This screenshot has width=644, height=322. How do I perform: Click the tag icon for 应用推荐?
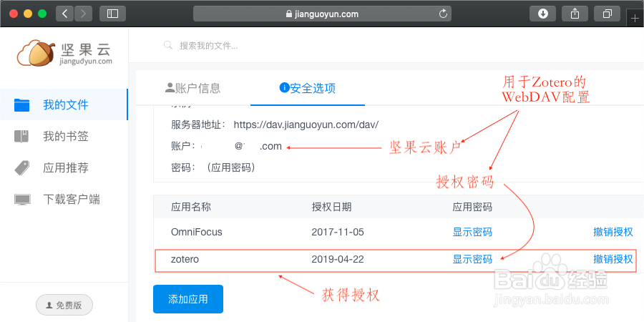tap(21, 168)
